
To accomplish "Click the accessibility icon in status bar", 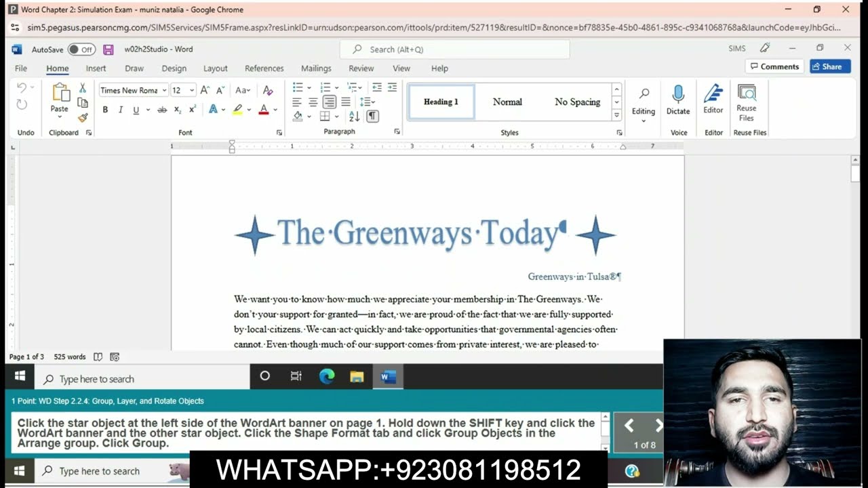I will 115,357.
